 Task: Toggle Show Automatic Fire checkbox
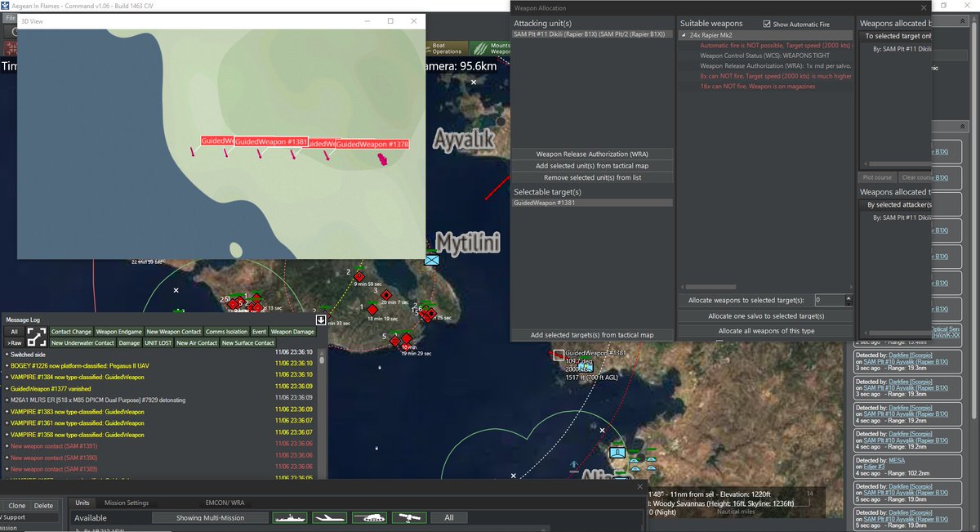[x=766, y=25]
